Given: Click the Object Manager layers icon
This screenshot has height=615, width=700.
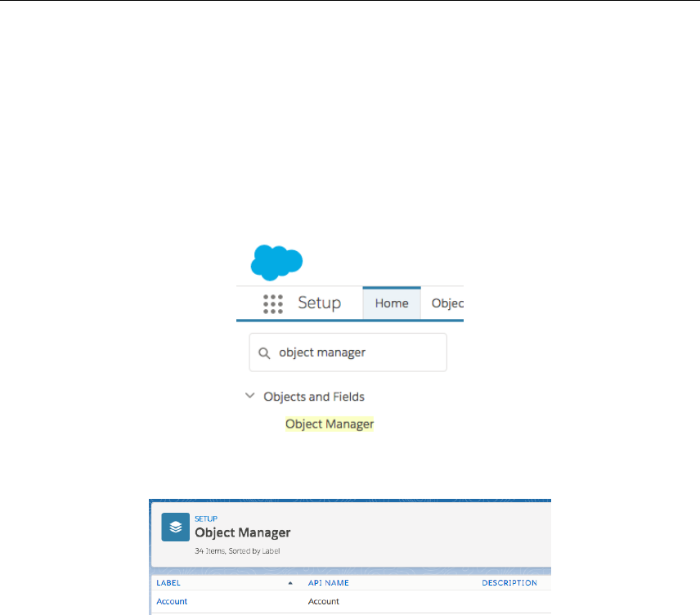Looking at the screenshot, I should [x=176, y=527].
